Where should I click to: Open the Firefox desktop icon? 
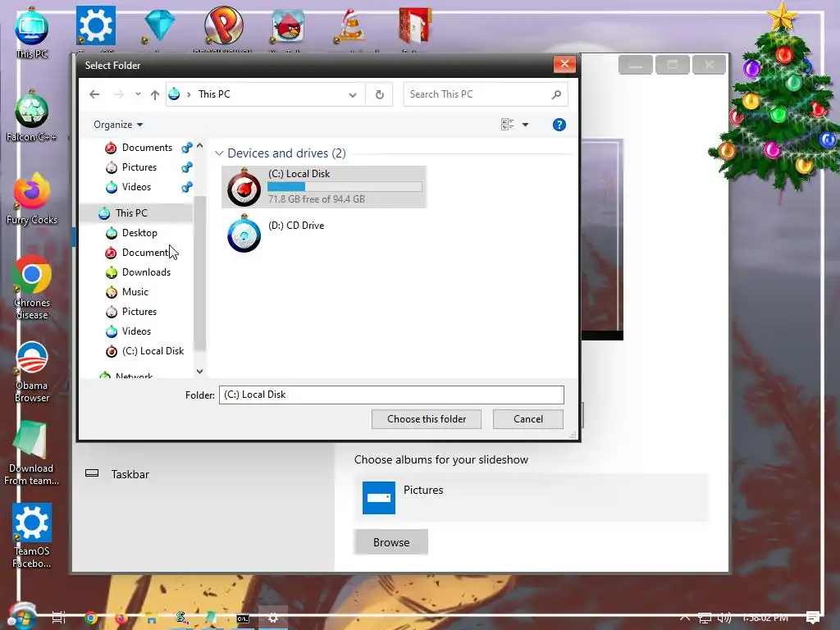(32, 199)
